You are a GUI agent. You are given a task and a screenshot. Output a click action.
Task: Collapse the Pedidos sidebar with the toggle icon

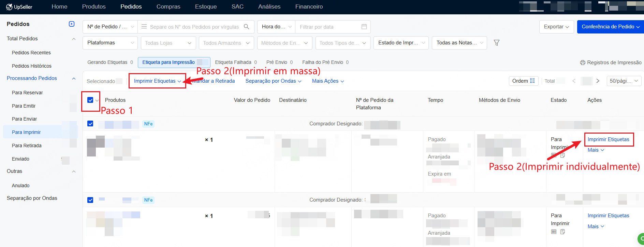tap(72, 24)
